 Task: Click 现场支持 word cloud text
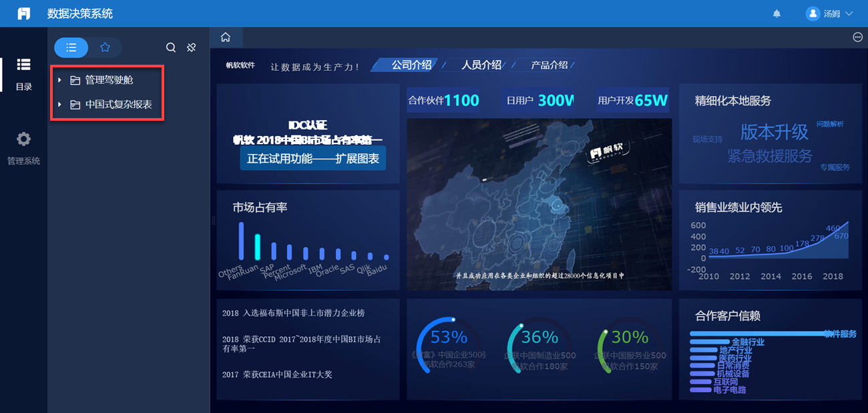click(708, 139)
